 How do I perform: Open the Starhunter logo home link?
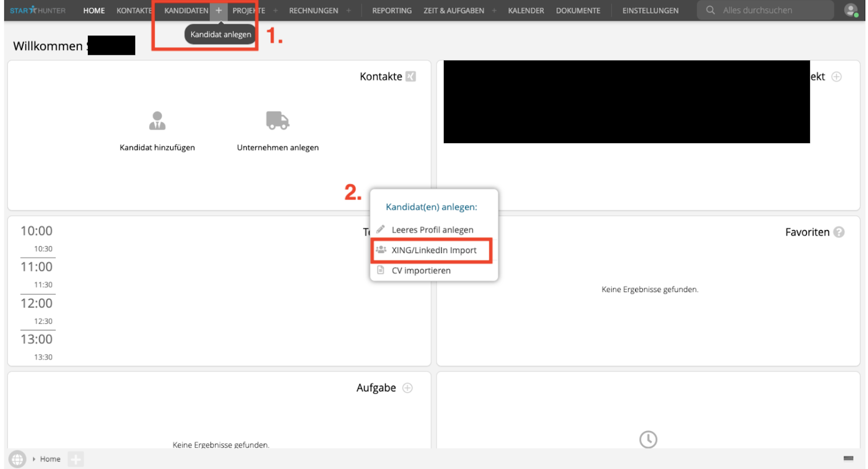(37, 10)
